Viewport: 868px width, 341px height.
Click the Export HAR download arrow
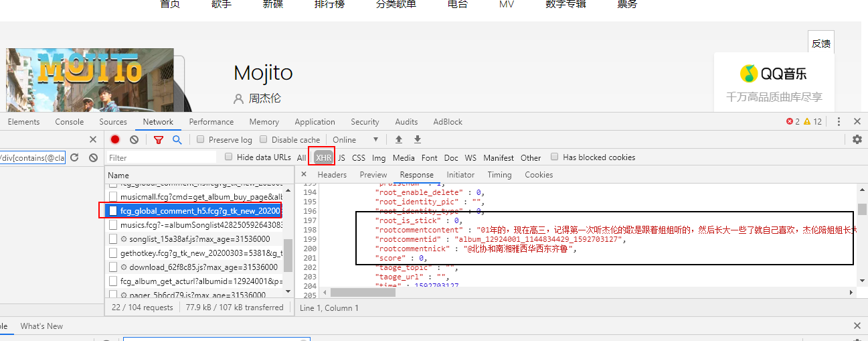(x=418, y=139)
